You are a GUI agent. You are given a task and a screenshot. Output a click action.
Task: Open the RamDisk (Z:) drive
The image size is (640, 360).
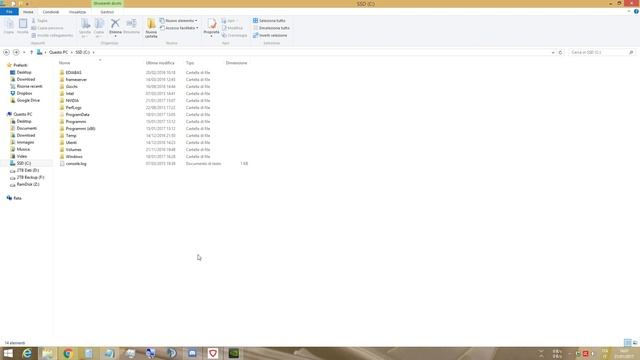28,184
